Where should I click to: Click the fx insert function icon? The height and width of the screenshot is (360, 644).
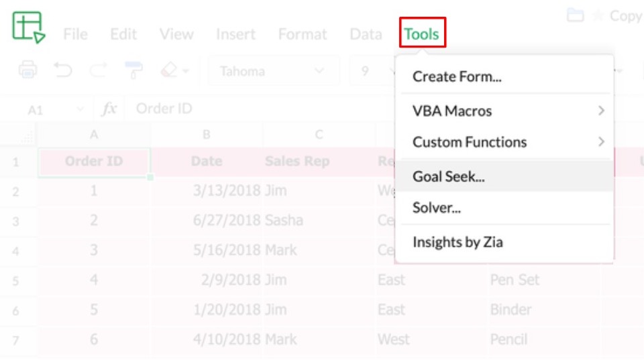pos(109,109)
